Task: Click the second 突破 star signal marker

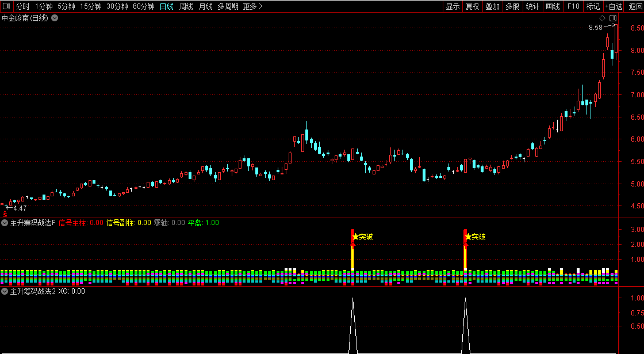Action: [468, 237]
